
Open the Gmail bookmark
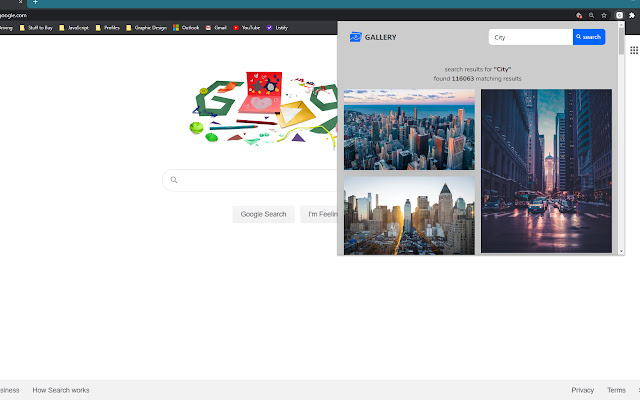[216, 28]
